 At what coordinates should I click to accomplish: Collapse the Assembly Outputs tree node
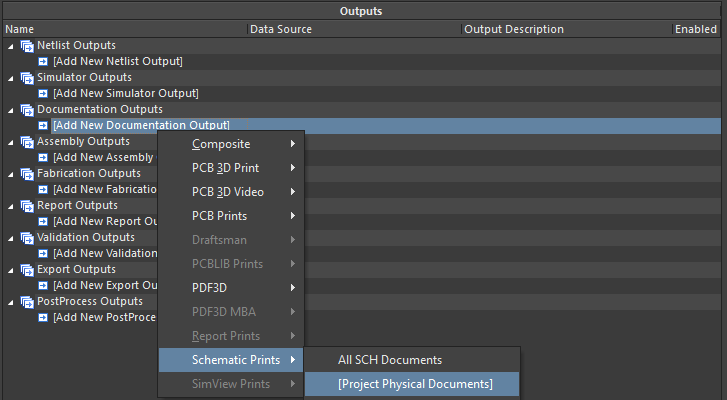(11, 142)
